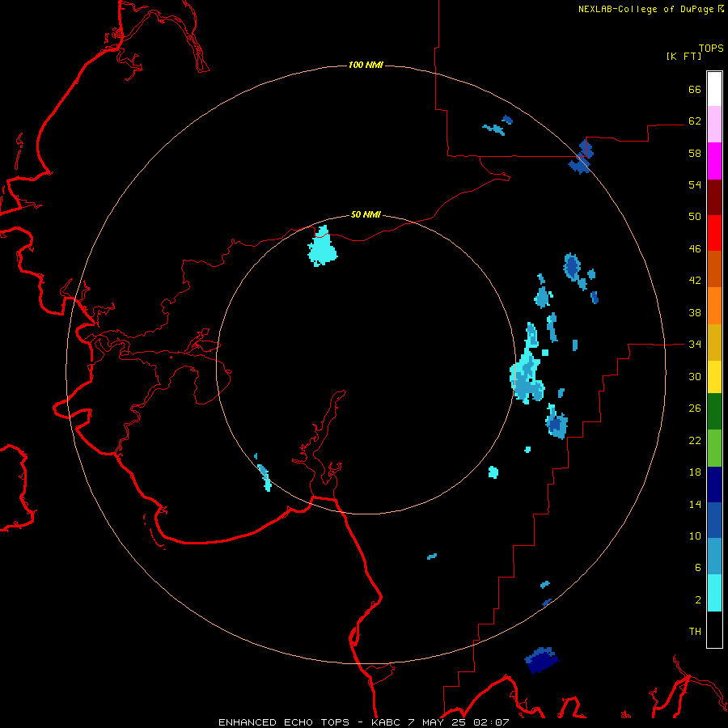Click the small cyan echo near the "22" label
The height and width of the screenshot is (728, 728).
[527, 450]
